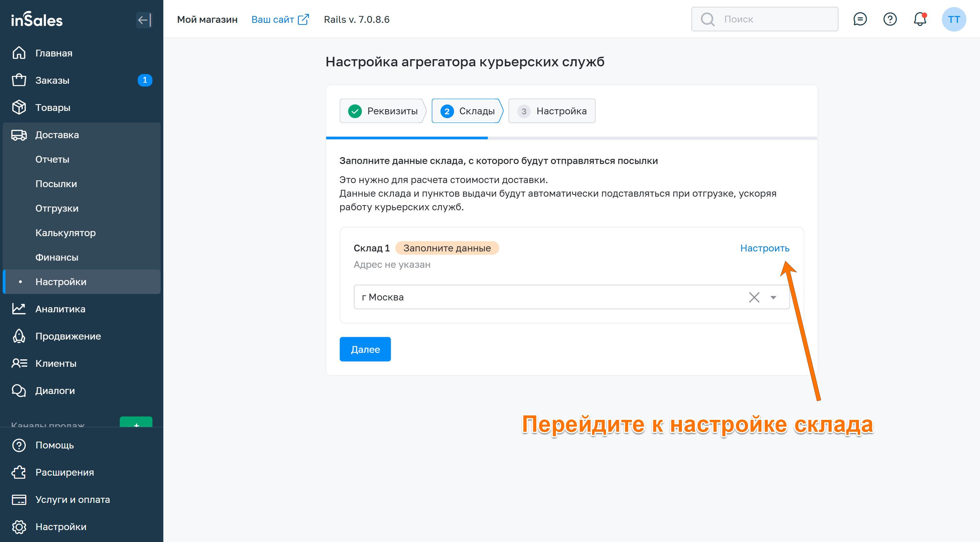Open Аналитика in sidebar
The width and height of the screenshot is (980, 542).
(60, 309)
